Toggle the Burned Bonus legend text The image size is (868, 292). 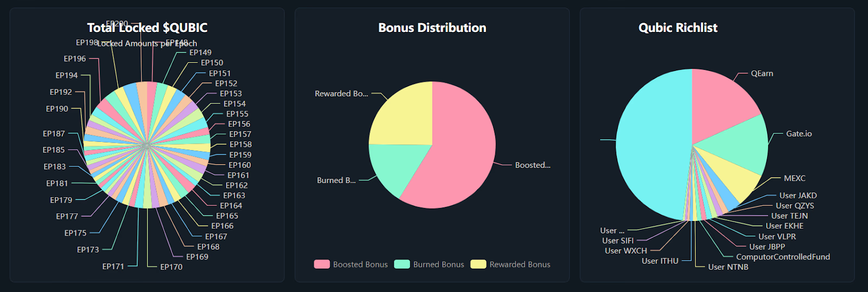[438, 264]
